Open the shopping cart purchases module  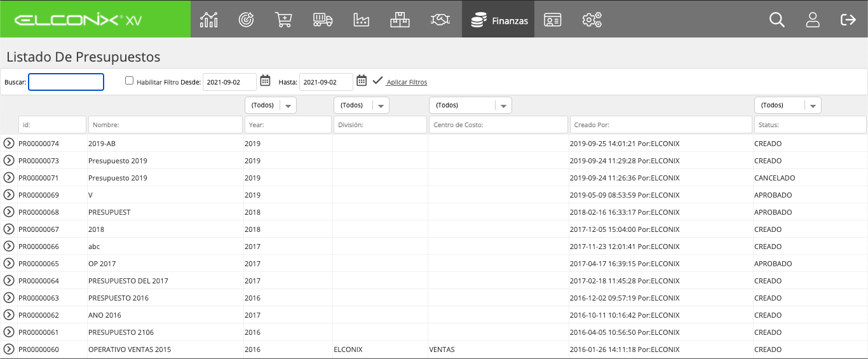(x=283, y=20)
